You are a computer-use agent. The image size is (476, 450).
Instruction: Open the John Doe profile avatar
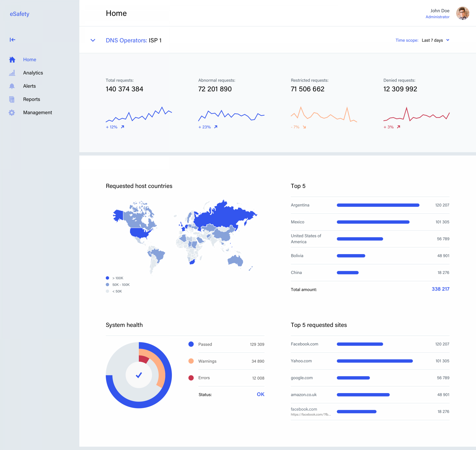point(463,13)
